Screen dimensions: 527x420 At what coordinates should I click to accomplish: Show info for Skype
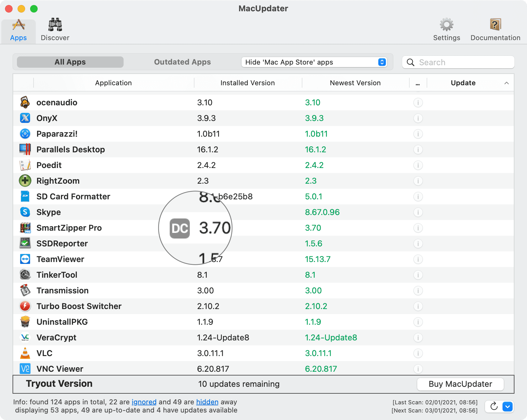click(418, 212)
